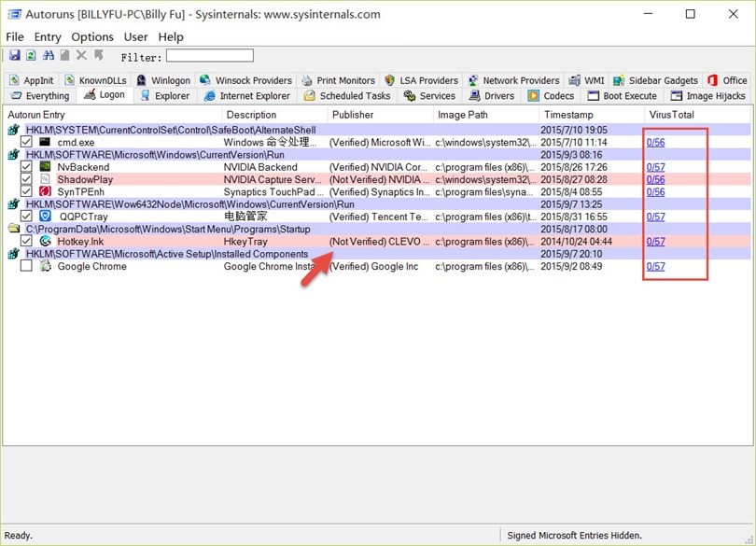Open VirusTotal result for Hotkey.lnk
This screenshot has width=756, height=546.
[656, 241]
